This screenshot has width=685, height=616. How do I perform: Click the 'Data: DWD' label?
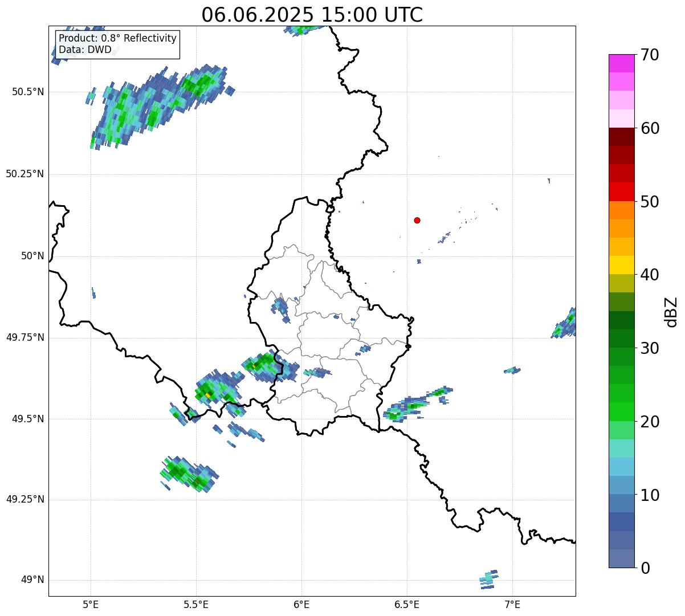pos(85,50)
